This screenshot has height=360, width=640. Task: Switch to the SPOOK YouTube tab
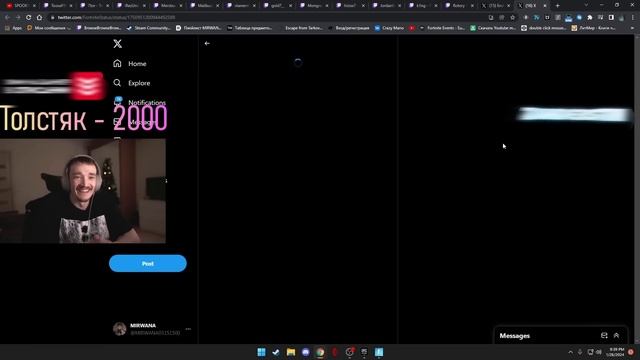(20, 6)
